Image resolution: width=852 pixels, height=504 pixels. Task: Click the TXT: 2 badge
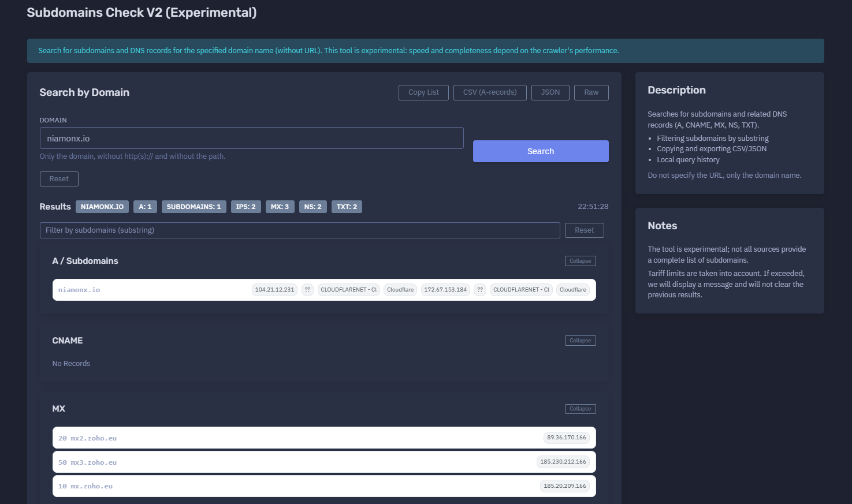[347, 207]
